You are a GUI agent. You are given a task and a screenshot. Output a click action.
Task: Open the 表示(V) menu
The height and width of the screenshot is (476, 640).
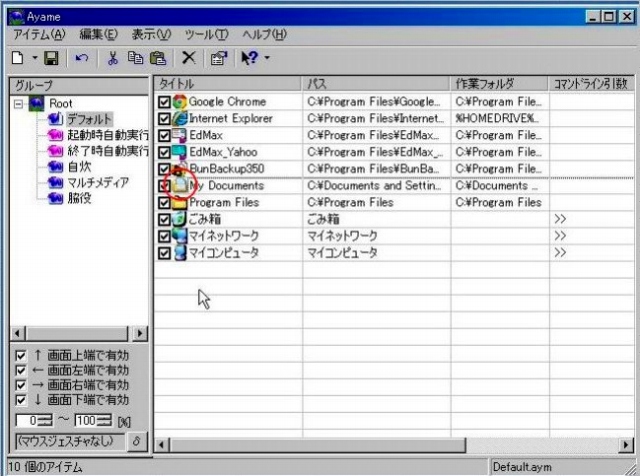click(151, 35)
